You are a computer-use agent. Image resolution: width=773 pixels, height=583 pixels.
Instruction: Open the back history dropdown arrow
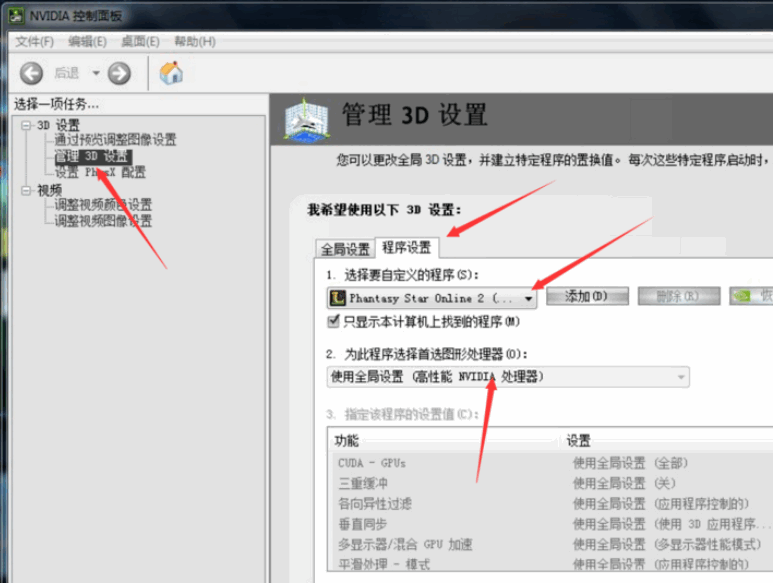[x=96, y=72]
